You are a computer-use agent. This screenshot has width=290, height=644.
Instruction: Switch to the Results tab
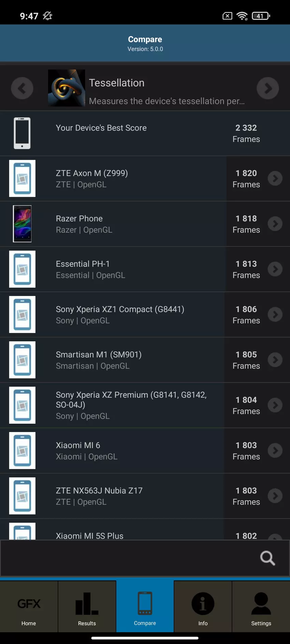pyautogui.click(x=87, y=608)
